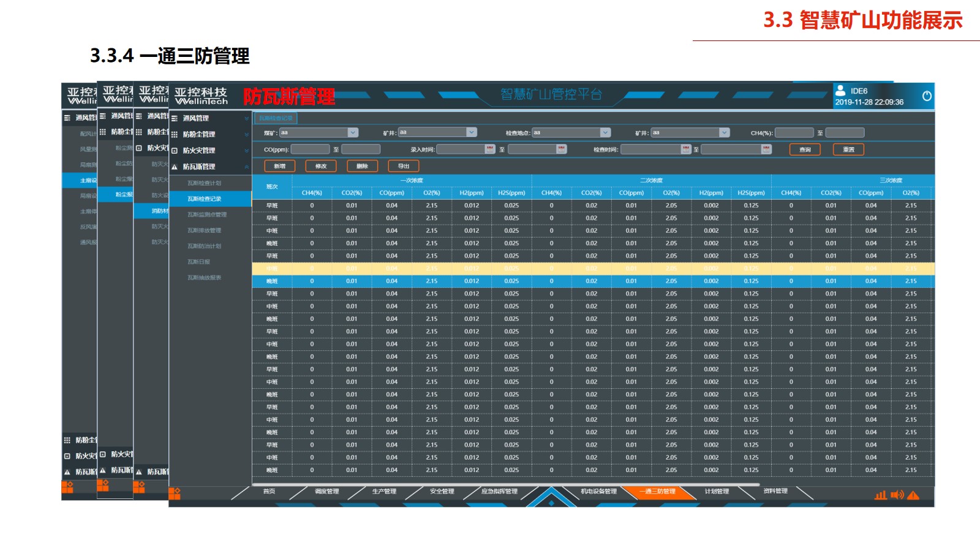Screen dimensions: 980x551
Task: Open calendar picker for 录入时间 start date
Action: 489,149
